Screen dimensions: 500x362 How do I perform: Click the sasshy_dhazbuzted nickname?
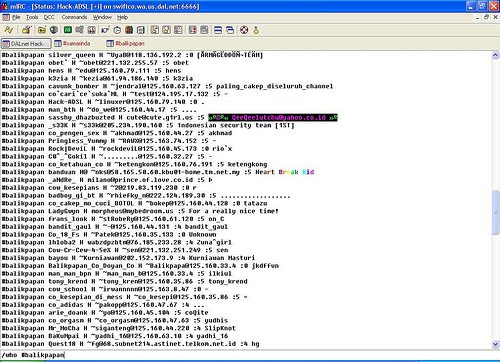pyautogui.click(x=81, y=117)
